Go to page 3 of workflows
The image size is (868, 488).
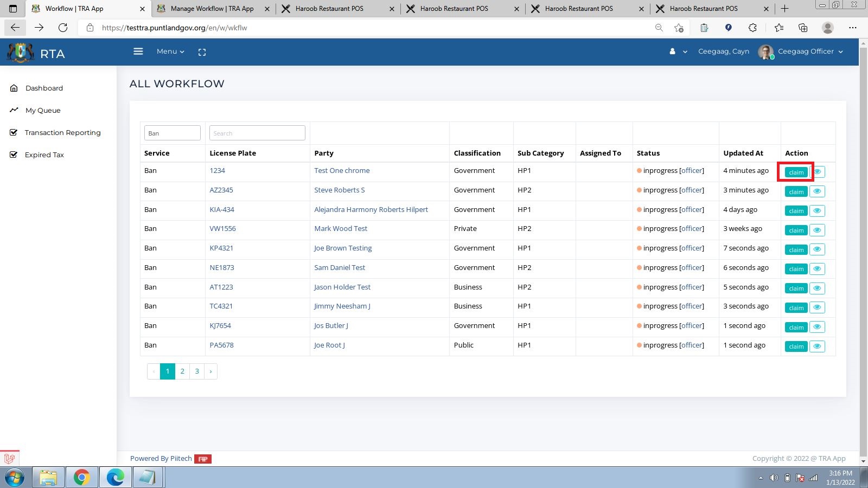pos(197,371)
